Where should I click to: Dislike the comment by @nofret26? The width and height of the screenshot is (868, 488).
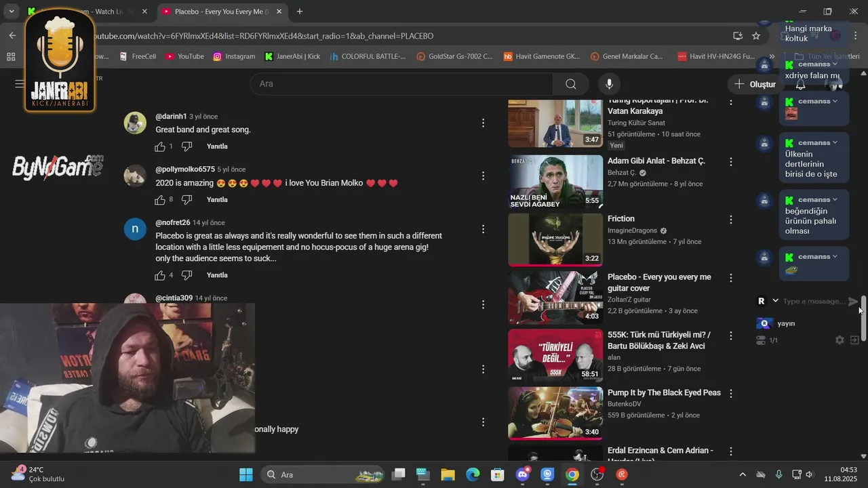point(187,275)
